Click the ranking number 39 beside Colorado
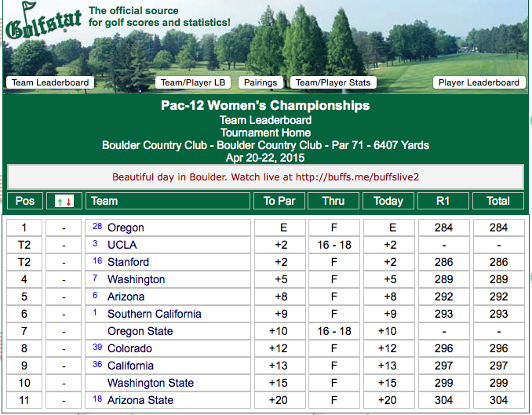532x415 pixels. tap(97, 347)
